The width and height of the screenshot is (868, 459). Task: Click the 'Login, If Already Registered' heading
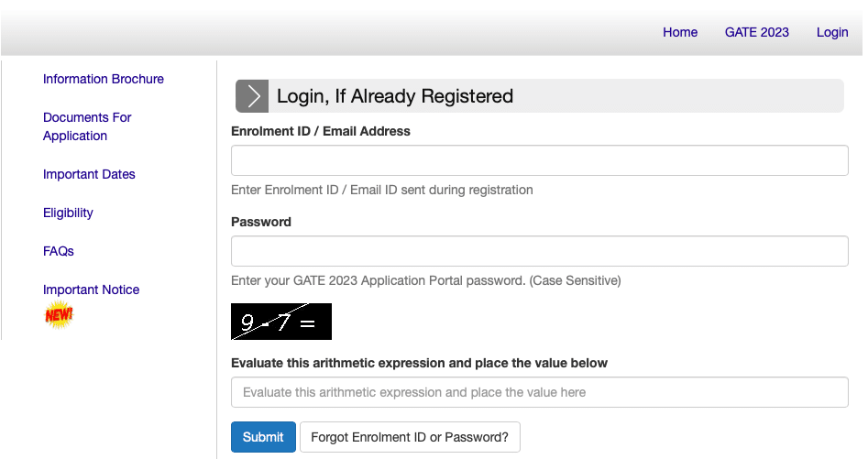click(x=395, y=96)
